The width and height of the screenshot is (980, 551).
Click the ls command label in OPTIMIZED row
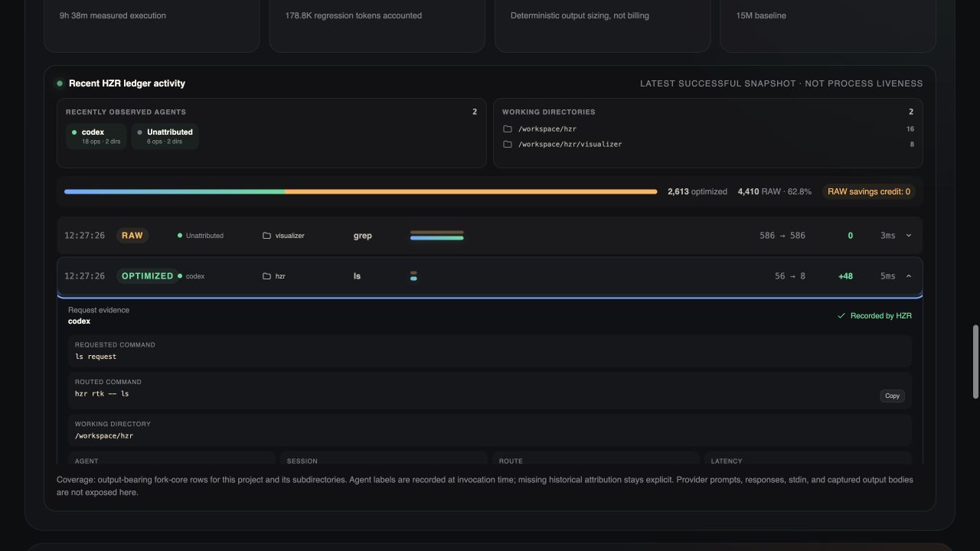click(x=357, y=276)
